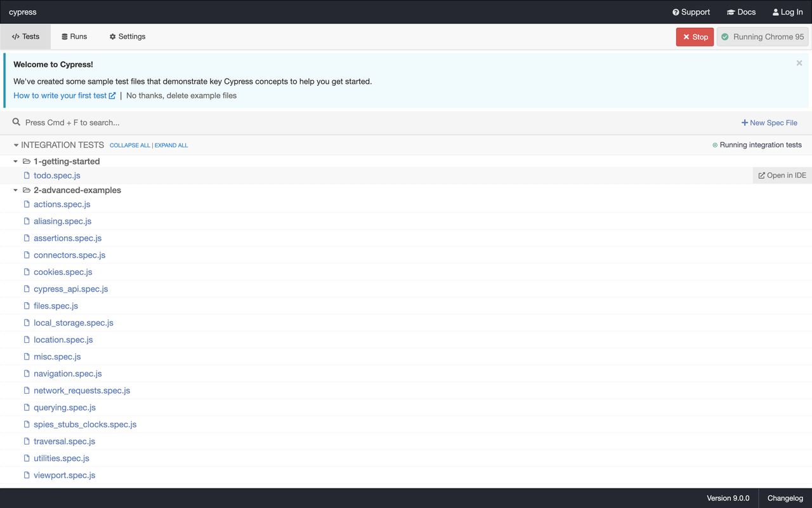Click Log In

pos(787,12)
